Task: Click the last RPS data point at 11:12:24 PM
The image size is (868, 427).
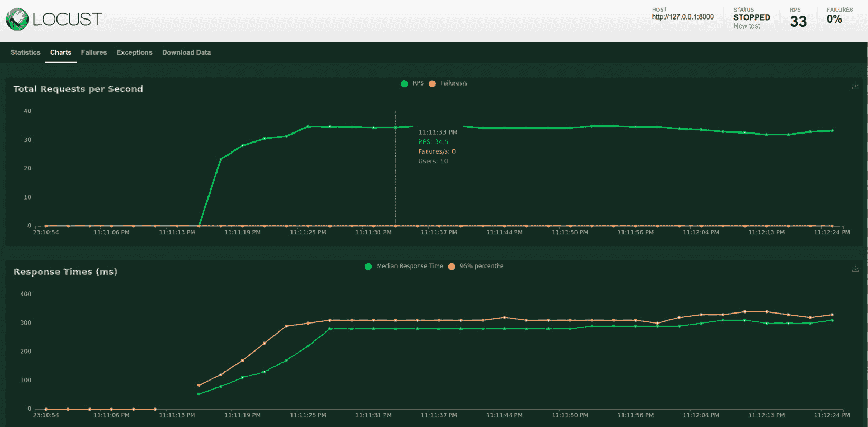Action: (832, 131)
